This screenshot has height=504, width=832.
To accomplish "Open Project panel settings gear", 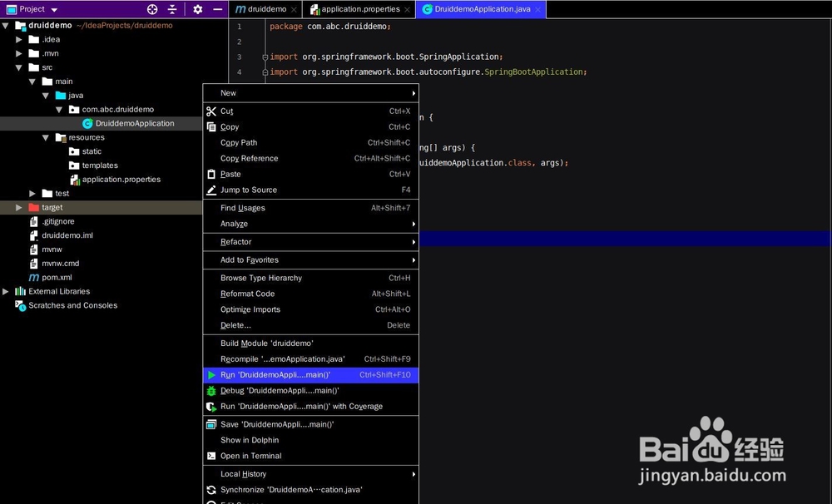I will tap(198, 9).
